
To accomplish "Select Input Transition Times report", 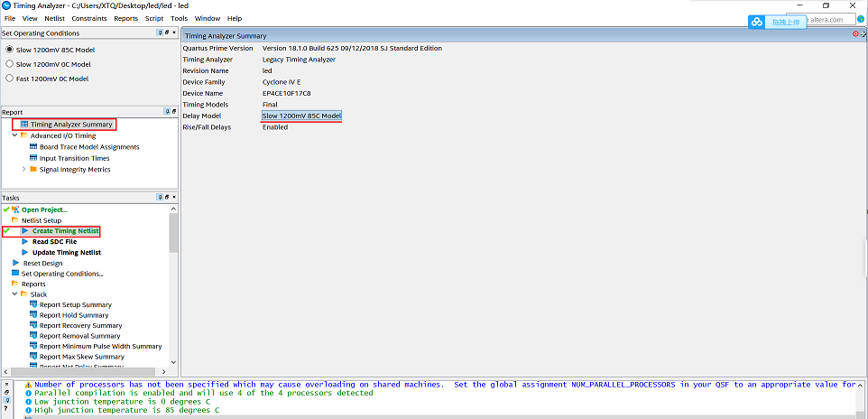I will [x=74, y=158].
